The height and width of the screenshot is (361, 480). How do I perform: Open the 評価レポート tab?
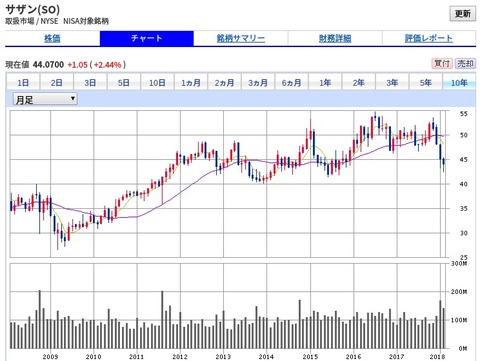coord(429,38)
